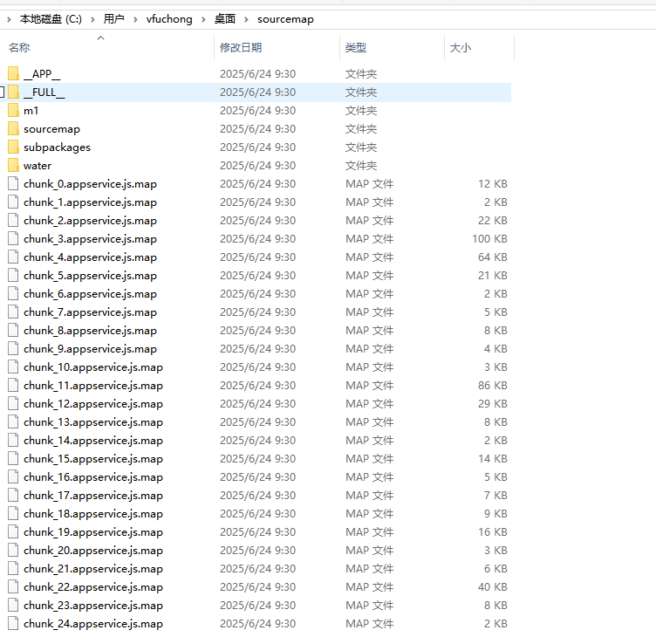
Task: Click file icon of chunk_17.appservice.js.map
Action: tap(13, 496)
